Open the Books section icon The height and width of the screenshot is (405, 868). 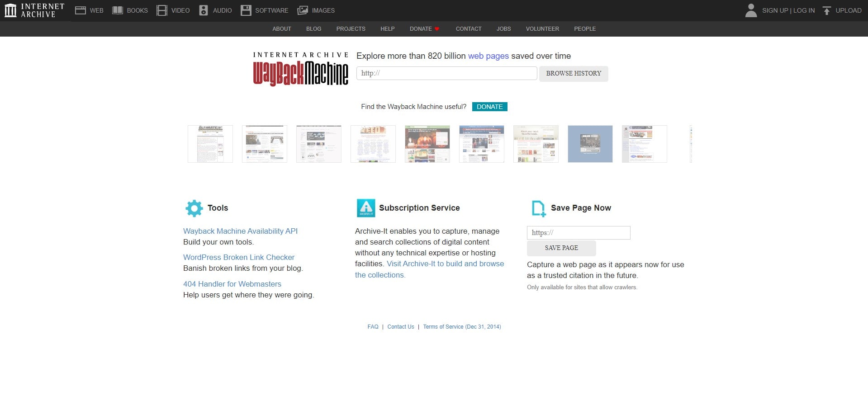pos(118,10)
